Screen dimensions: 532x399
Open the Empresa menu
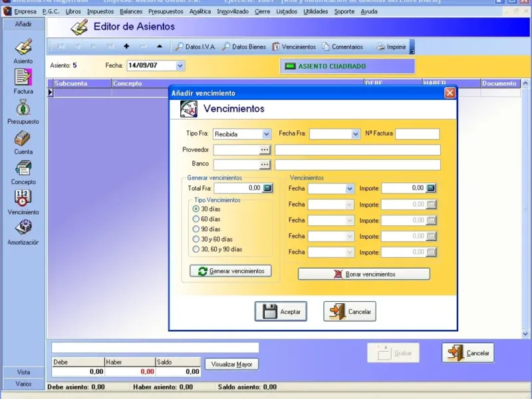(x=25, y=11)
